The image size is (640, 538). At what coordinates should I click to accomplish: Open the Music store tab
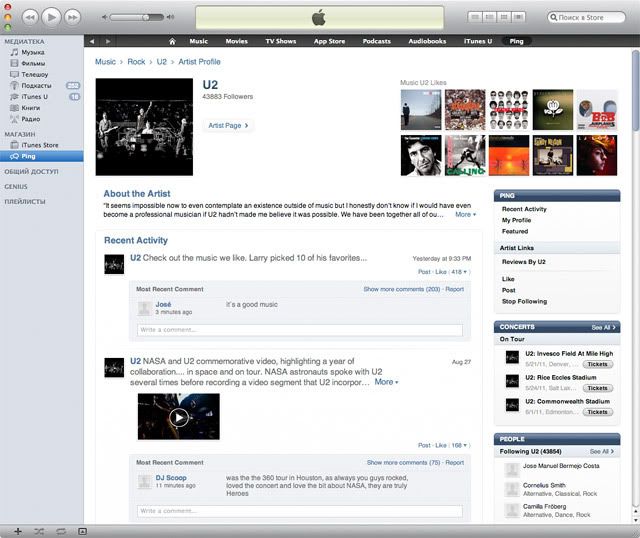tap(199, 41)
